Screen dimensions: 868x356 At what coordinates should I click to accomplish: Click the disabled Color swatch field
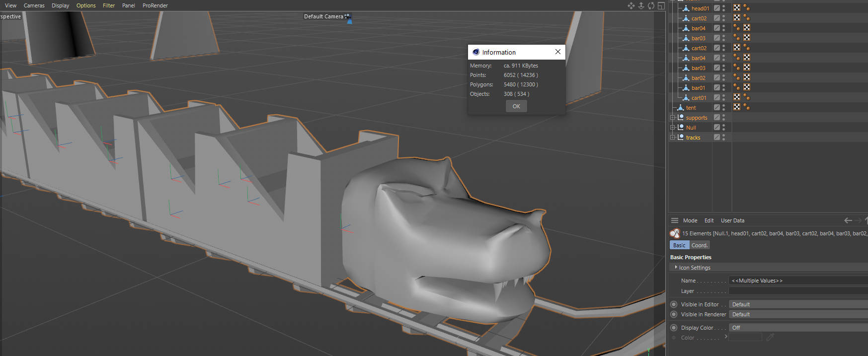[x=745, y=337]
